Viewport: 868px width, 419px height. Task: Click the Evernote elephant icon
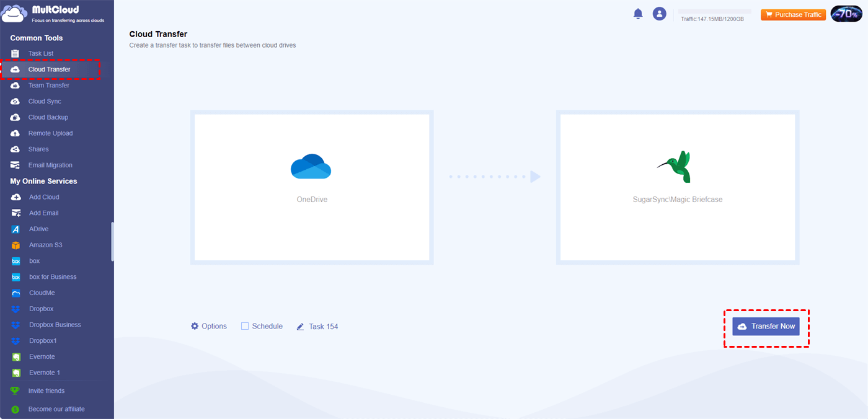tap(16, 357)
